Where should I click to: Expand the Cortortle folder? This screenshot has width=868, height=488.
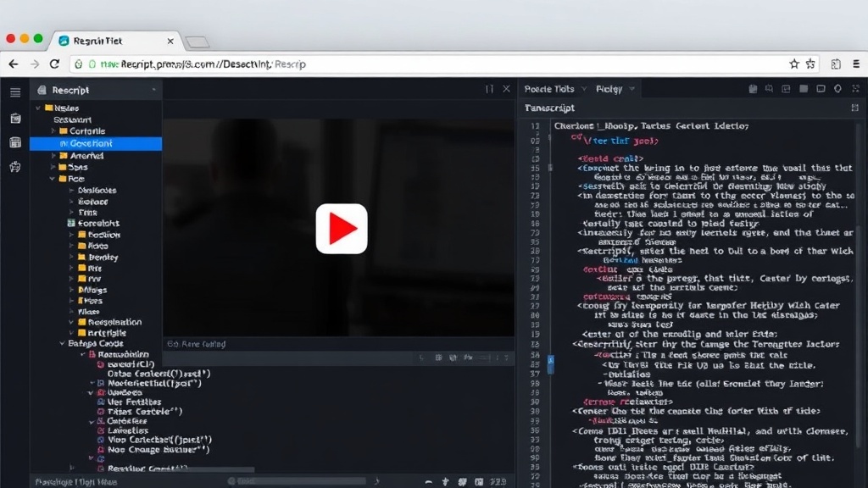point(53,131)
